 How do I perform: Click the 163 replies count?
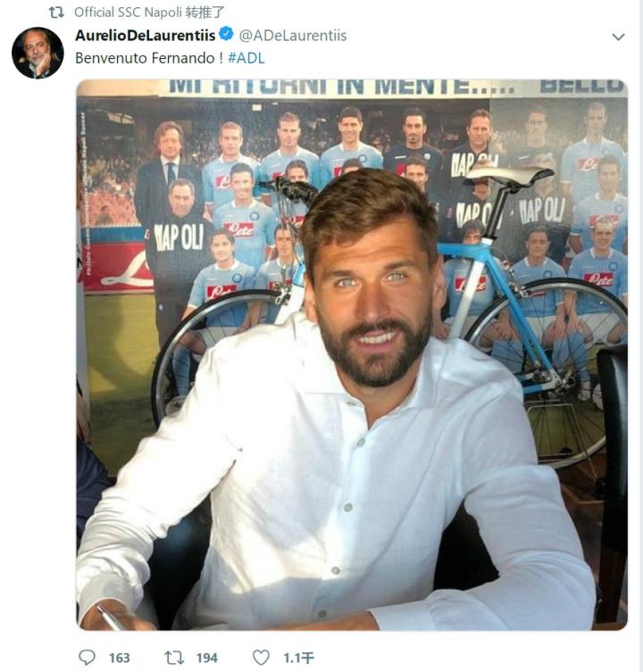120,658
